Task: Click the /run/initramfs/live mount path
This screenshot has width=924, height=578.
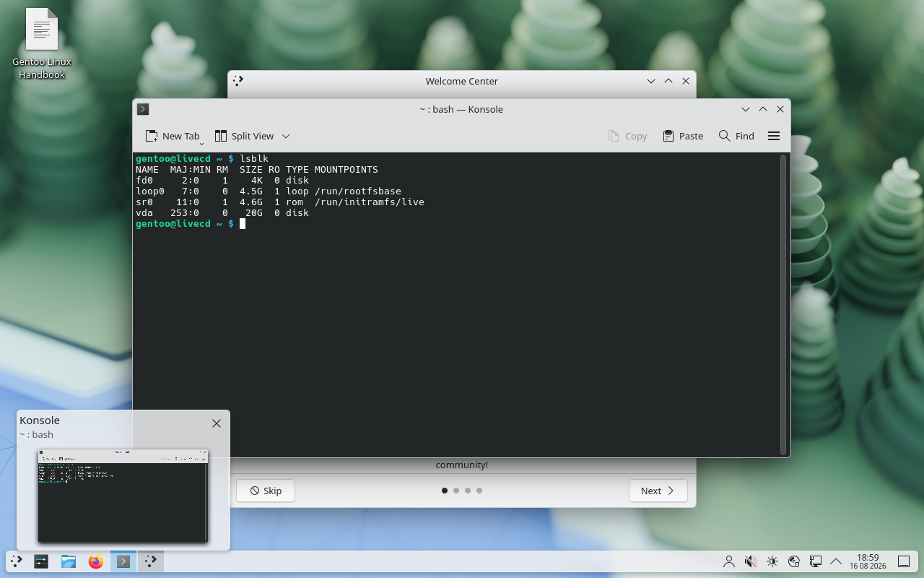Action: pyautogui.click(x=370, y=202)
